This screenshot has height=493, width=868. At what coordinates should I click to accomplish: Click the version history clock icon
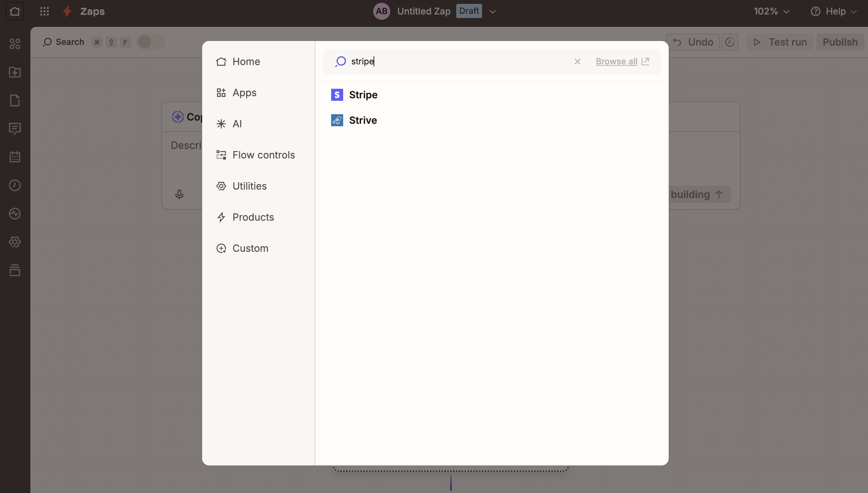tap(730, 42)
